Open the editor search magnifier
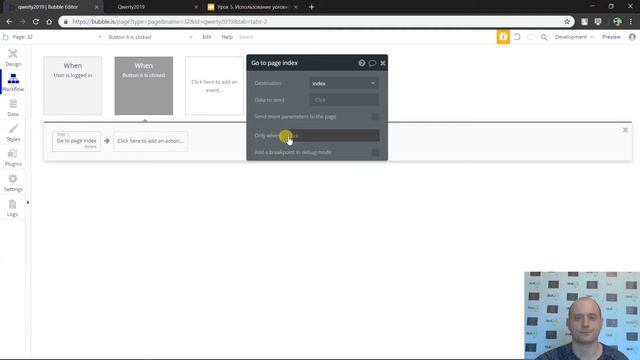The height and width of the screenshot is (360, 640). pyautogui.click(x=544, y=37)
